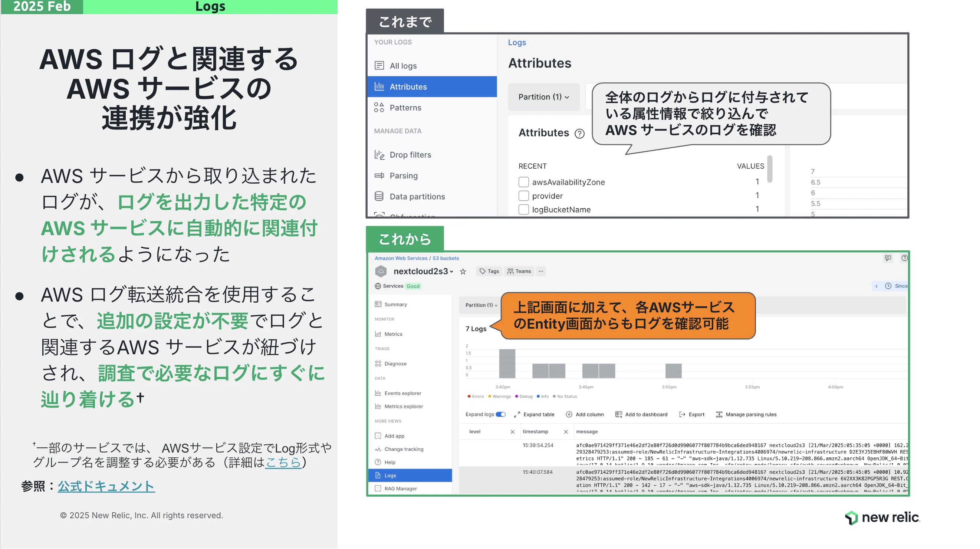Open the comments icon at the entity page's top right

[x=888, y=258]
